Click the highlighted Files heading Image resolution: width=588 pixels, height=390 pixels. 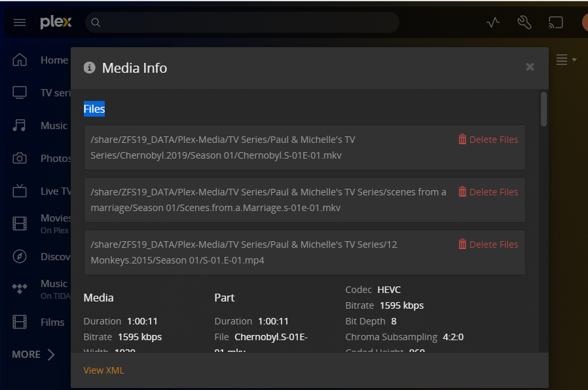tap(94, 109)
